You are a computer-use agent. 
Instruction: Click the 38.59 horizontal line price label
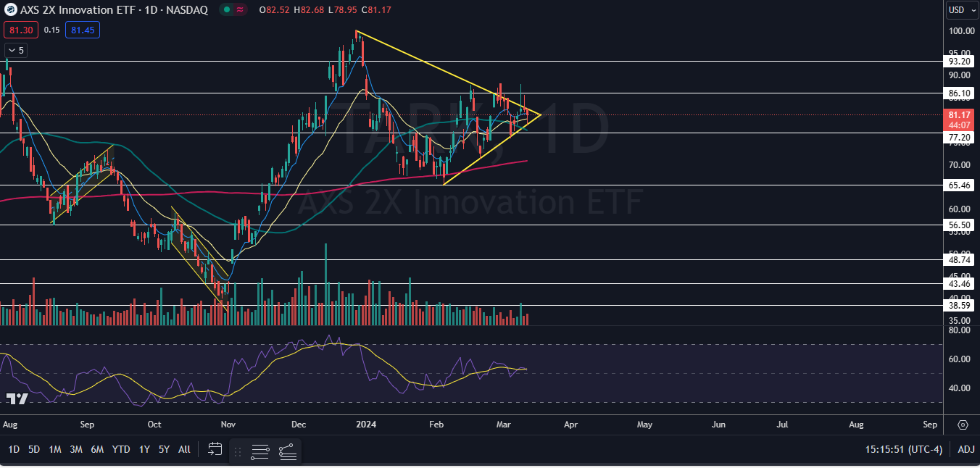pyautogui.click(x=960, y=306)
